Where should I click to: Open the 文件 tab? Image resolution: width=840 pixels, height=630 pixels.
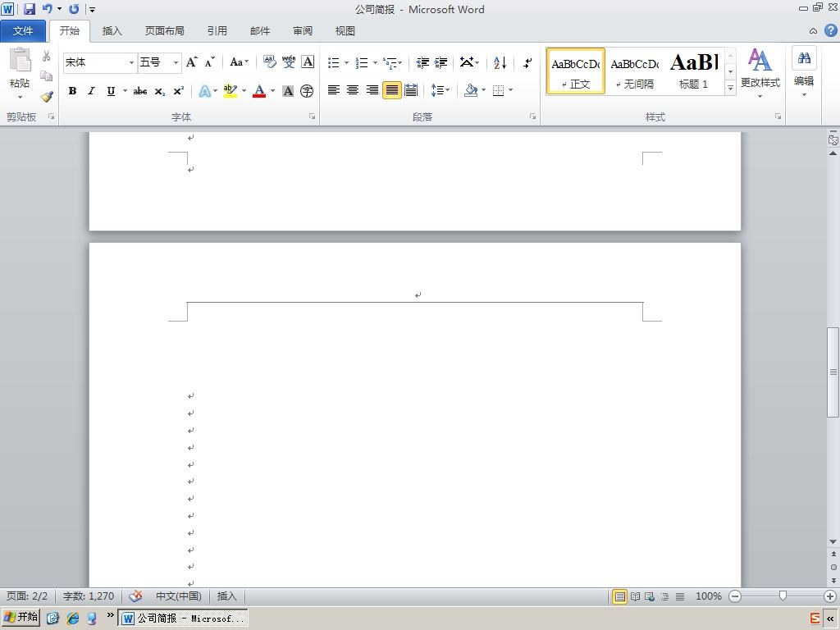click(23, 31)
